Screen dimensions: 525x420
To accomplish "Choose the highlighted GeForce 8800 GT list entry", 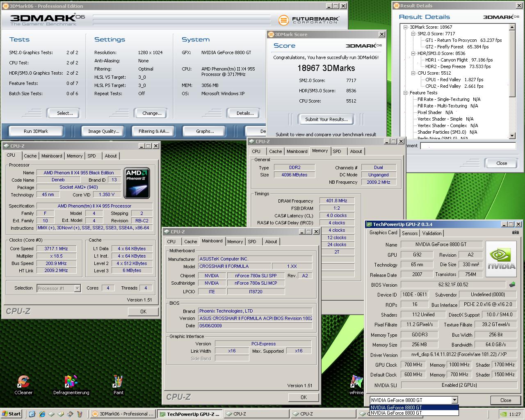I will click(414, 408).
